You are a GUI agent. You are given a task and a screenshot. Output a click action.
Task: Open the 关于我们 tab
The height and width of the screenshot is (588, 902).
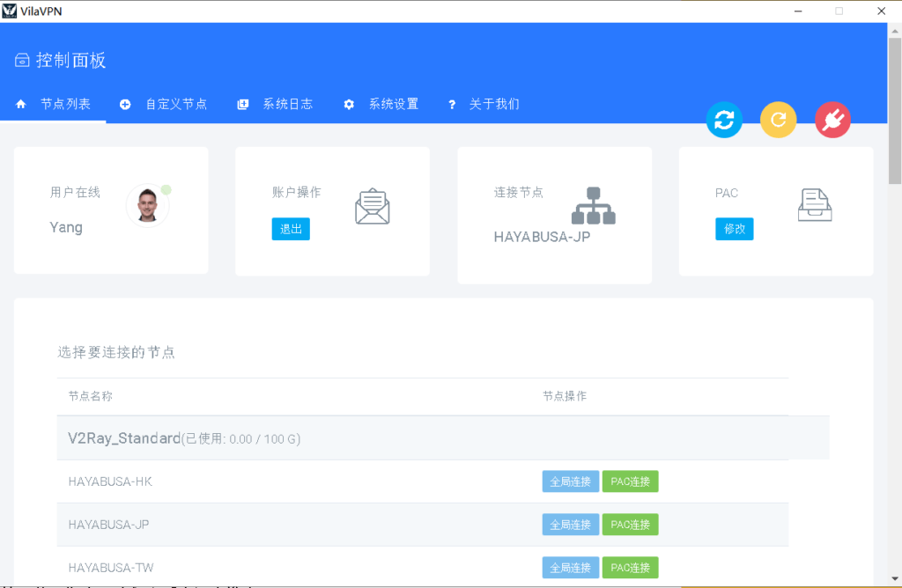484,104
